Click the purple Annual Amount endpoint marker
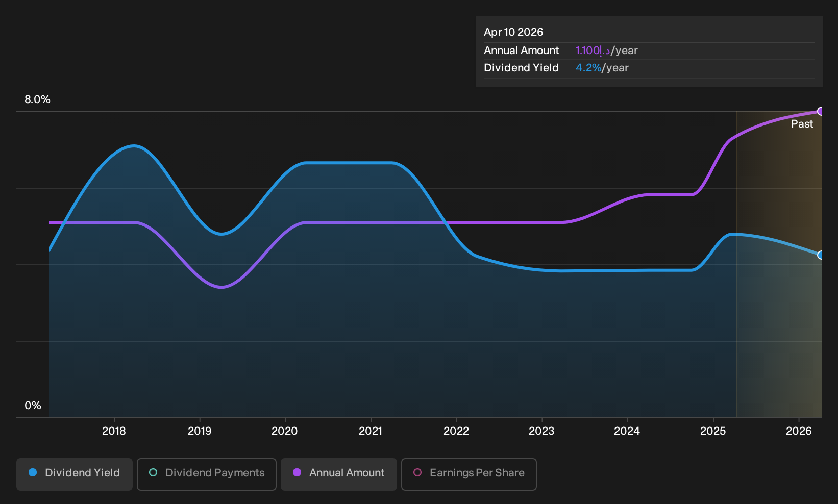 click(820, 111)
